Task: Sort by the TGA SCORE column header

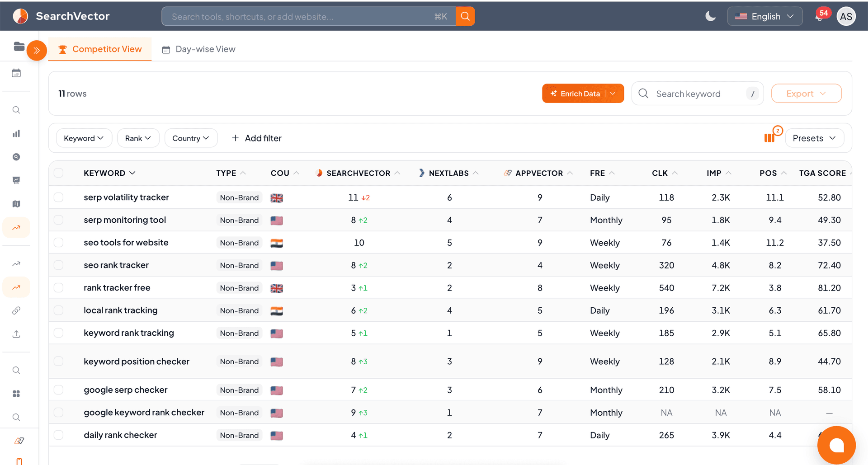Action: pos(822,173)
